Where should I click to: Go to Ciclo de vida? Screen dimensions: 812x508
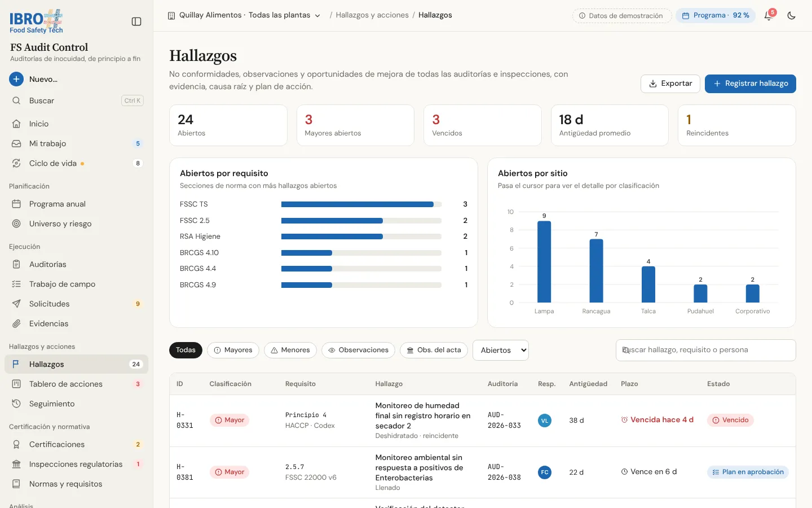[x=76, y=163]
